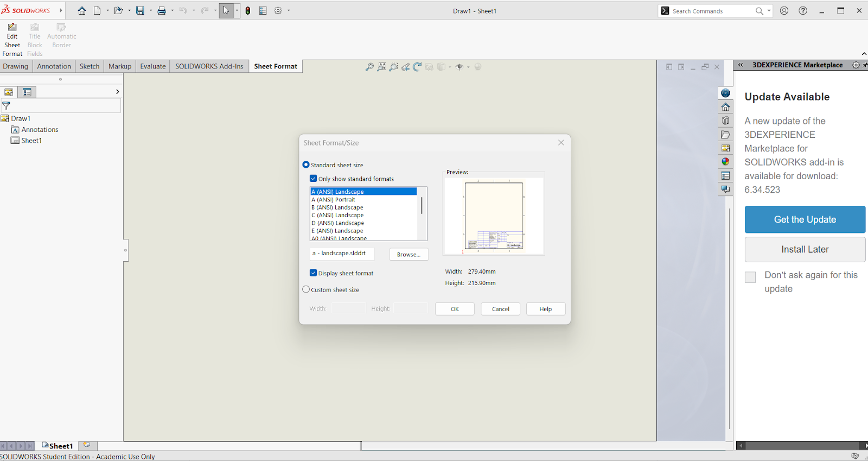This screenshot has height=461, width=868.
Task: Open the Appearances color ball tab
Action: pyautogui.click(x=725, y=162)
